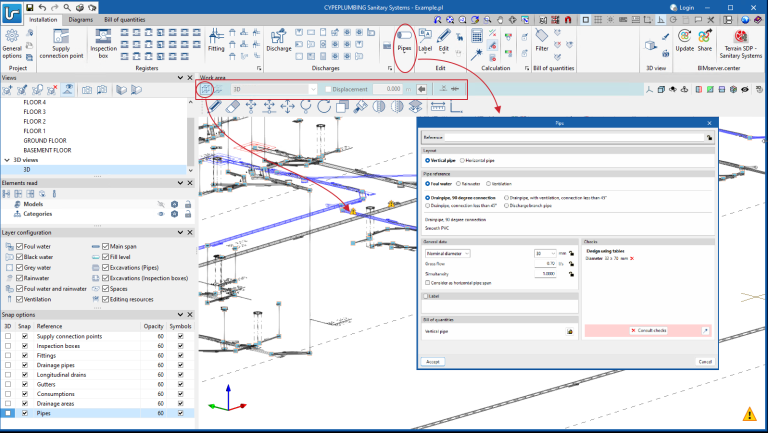
Task: Select GROUND FLOOR view
Action: 45,141
